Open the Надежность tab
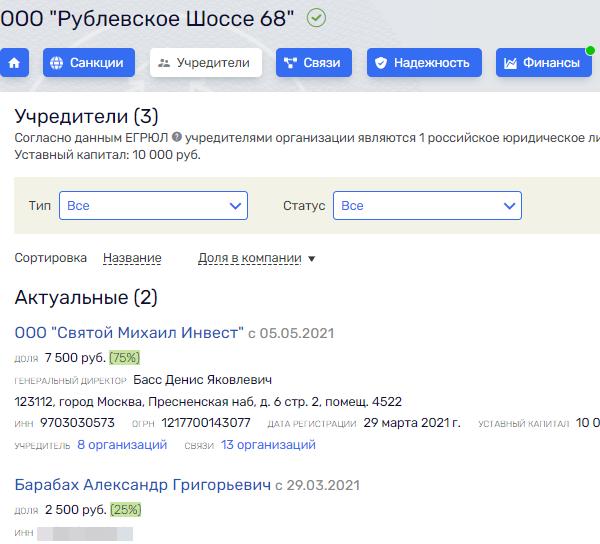The width and height of the screenshot is (600, 544). coord(424,63)
